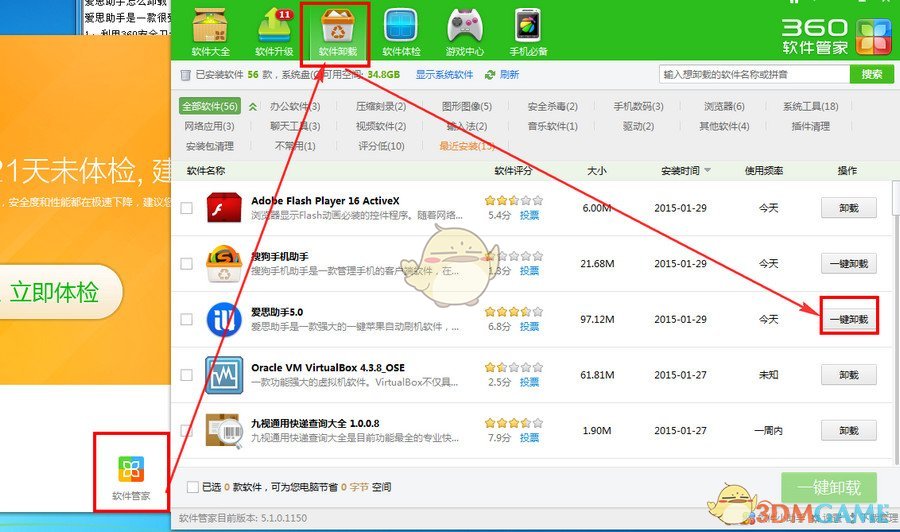Viewport: 900px width, 532px height.
Task: Select the 视频软件(2) category
Action: [x=381, y=126]
